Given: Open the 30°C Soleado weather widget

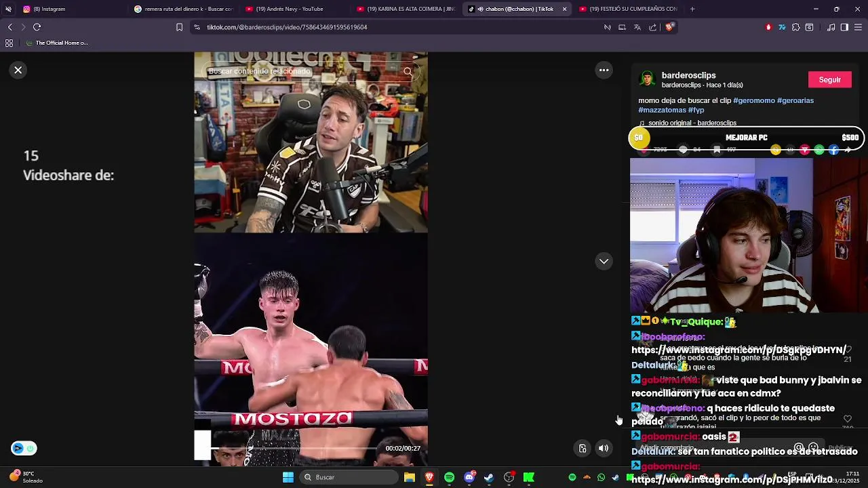Looking at the screenshot, I should click(x=26, y=477).
